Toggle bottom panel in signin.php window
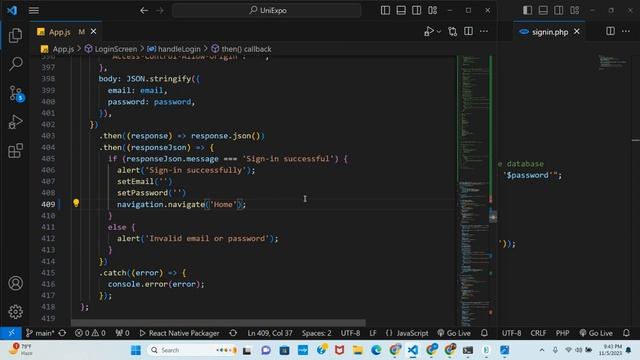The image size is (640, 360). click(x=543, y=10)
